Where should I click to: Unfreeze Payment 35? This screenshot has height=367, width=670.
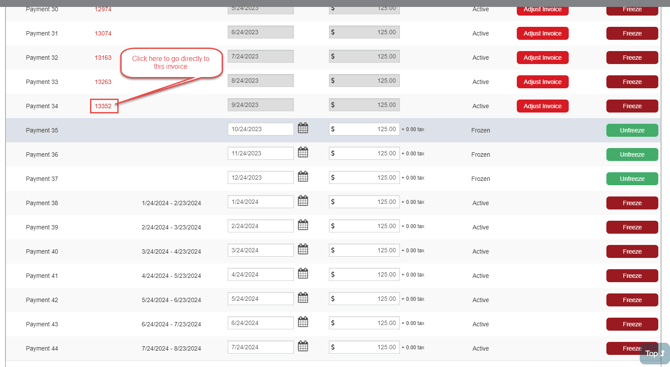[x=632, y=130]
